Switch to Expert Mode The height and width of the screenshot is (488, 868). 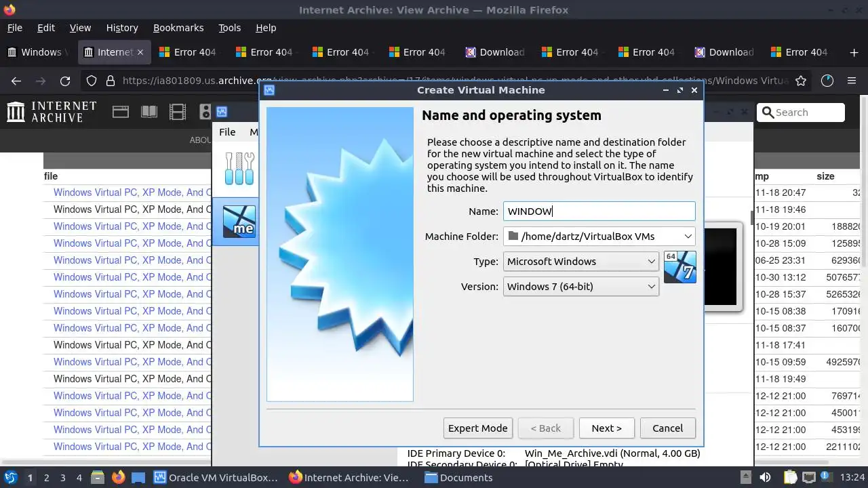477,428
